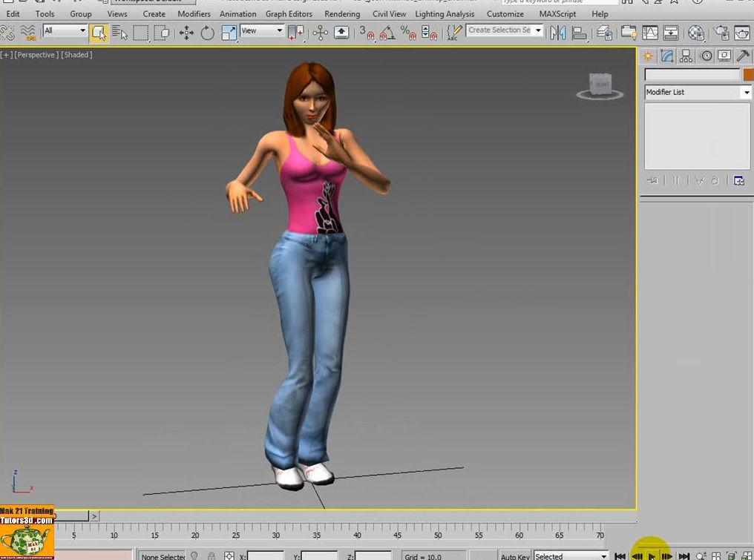Toggle Spinner Snap

(x=429, y=33)
